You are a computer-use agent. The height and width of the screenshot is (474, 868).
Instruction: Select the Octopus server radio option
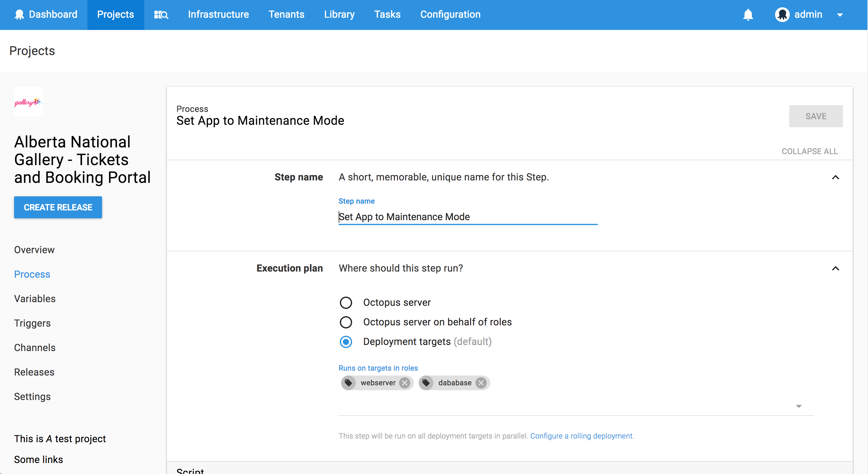[346, 302]
